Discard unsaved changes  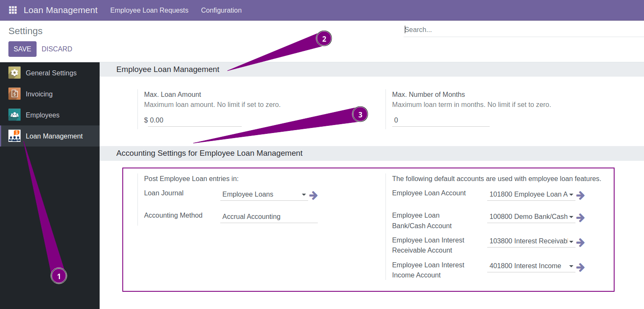[x=57, y=49]
